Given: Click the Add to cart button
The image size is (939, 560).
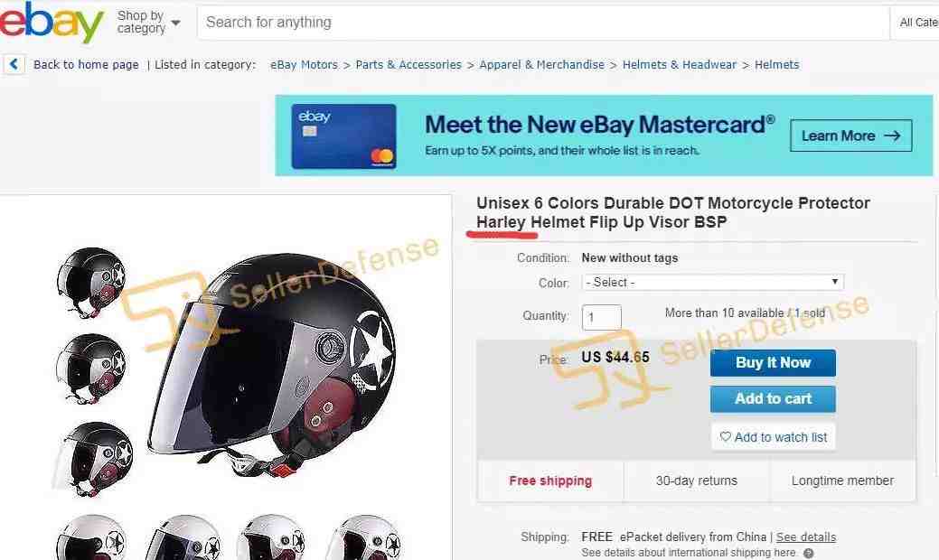Looking at the screenshot, I should tap(773, 398).
